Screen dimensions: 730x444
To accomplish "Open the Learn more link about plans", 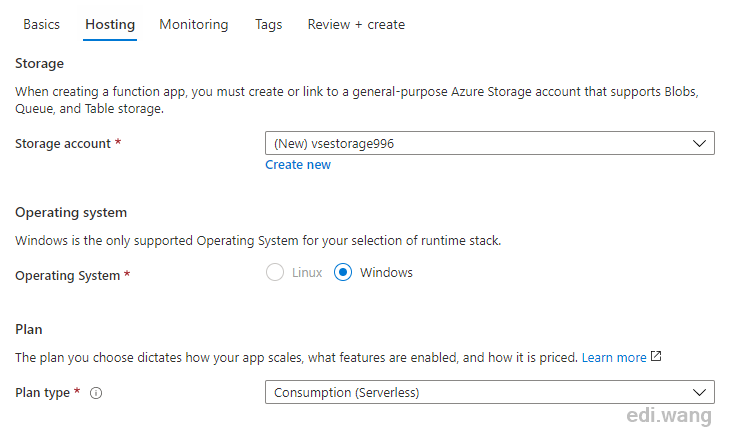I will coord(614,357).
